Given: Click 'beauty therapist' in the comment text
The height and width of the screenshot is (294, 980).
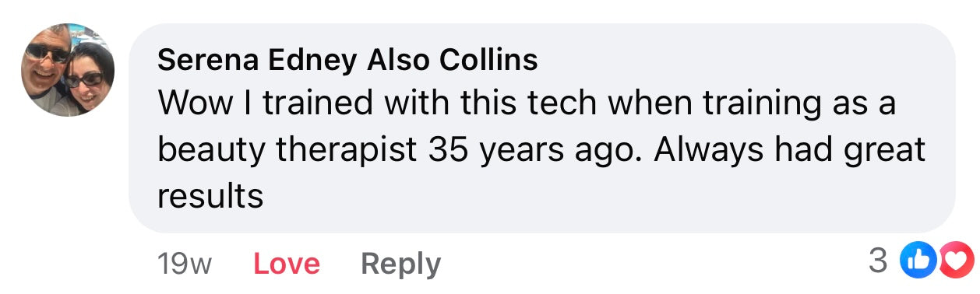Looking at the screenshot, I should pos(287,150).
